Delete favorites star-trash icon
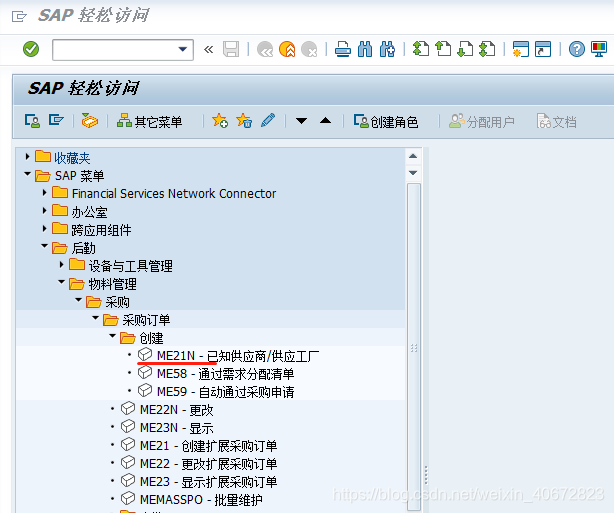The height and width of the screenshot is (513, 614). 244,121
